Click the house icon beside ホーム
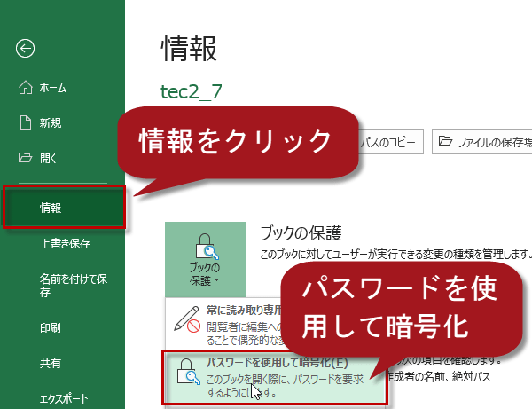The width and height of the screenshot is (532, 409). [x=26, y=88]
